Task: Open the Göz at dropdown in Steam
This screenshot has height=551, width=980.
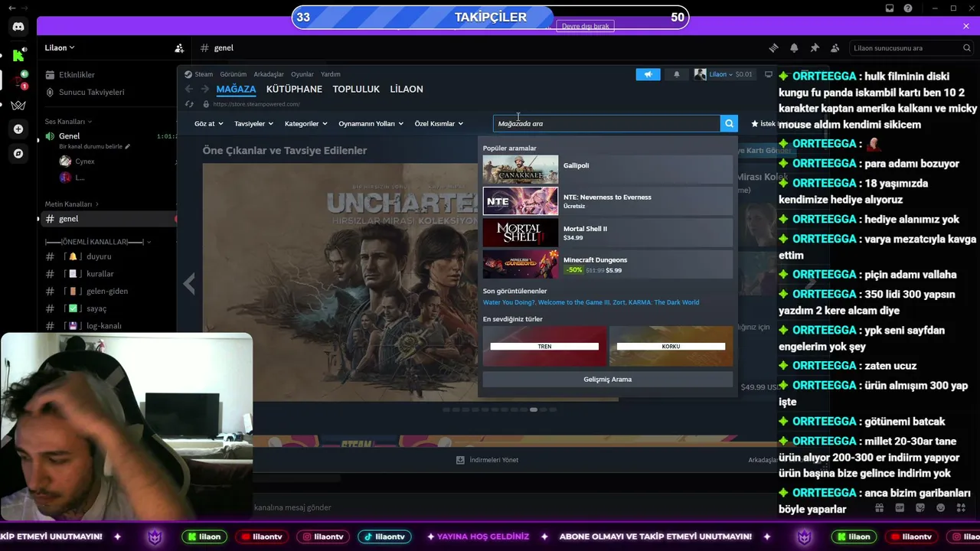Action: pyautogui.click(x=208, y=124)
